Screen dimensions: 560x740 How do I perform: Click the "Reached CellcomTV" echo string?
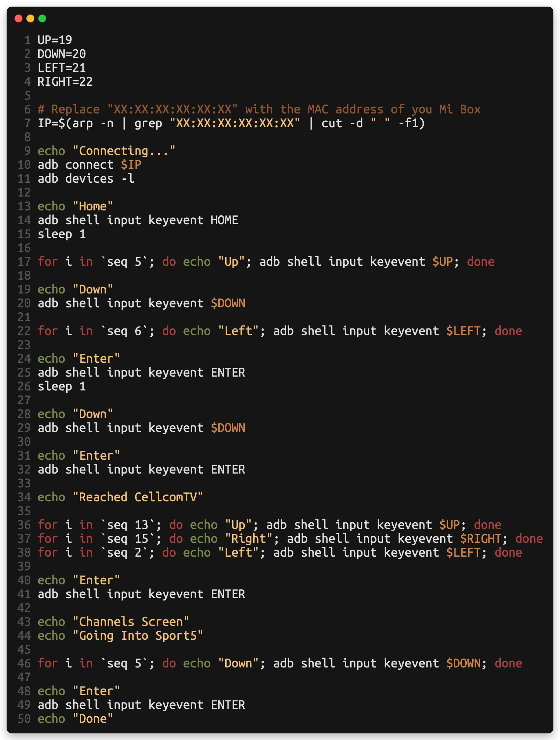(138, 497)
